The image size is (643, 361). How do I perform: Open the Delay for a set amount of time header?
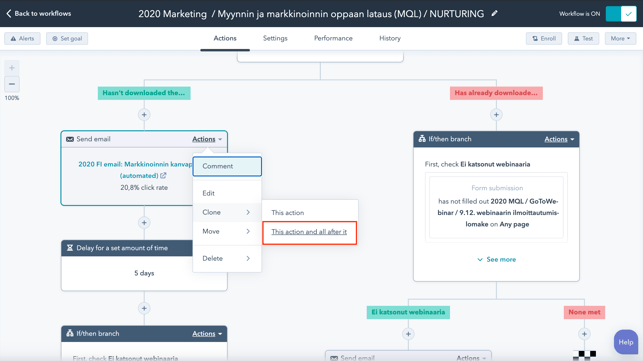point(127,248)
